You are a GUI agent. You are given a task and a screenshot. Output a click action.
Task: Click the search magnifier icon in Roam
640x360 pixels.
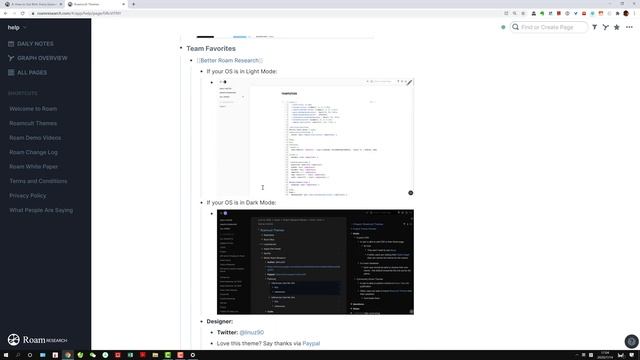516,27
